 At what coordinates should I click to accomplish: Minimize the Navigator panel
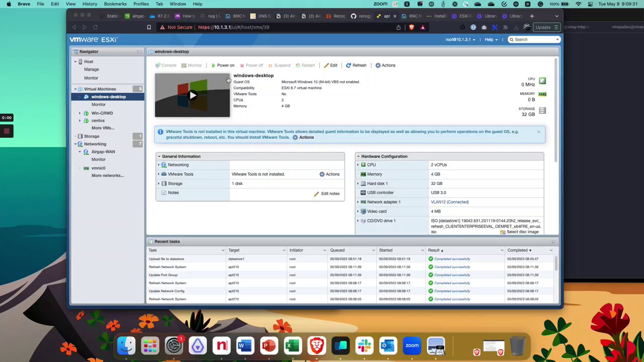(x=139, y=51)
